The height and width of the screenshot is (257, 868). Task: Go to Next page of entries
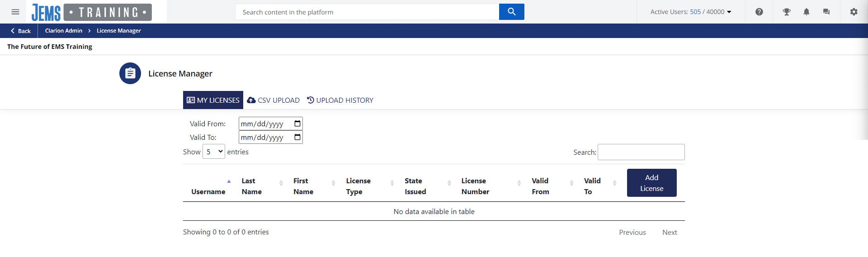coord(670,232)
